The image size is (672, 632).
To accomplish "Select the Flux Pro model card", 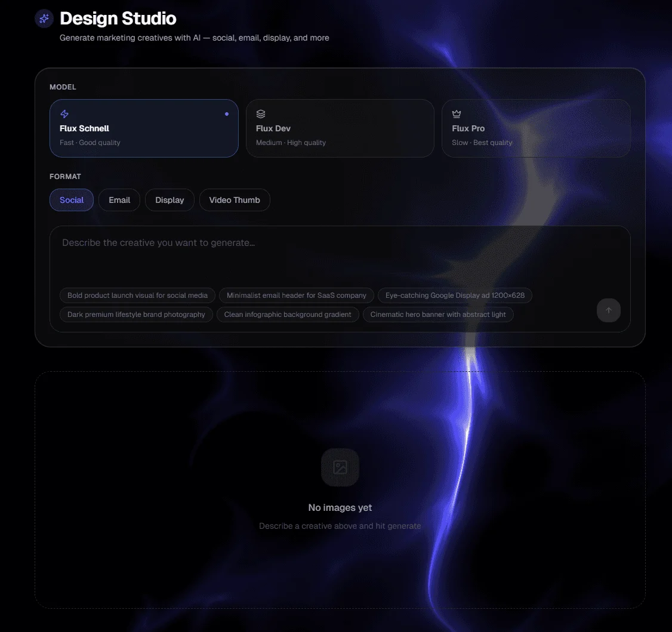I will pyautogui.click(x=536, y=128).
